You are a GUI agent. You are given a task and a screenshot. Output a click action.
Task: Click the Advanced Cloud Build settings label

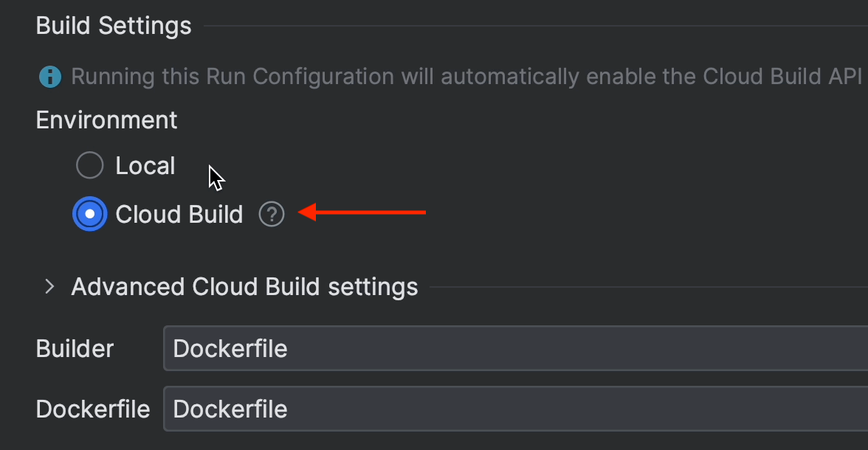(x=244, y=286)
